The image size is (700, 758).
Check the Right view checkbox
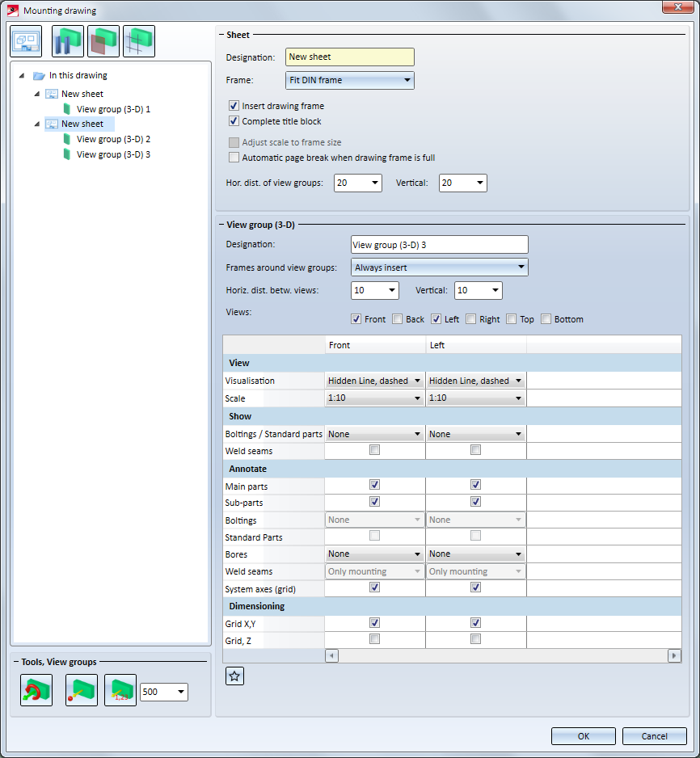point(471,319)
